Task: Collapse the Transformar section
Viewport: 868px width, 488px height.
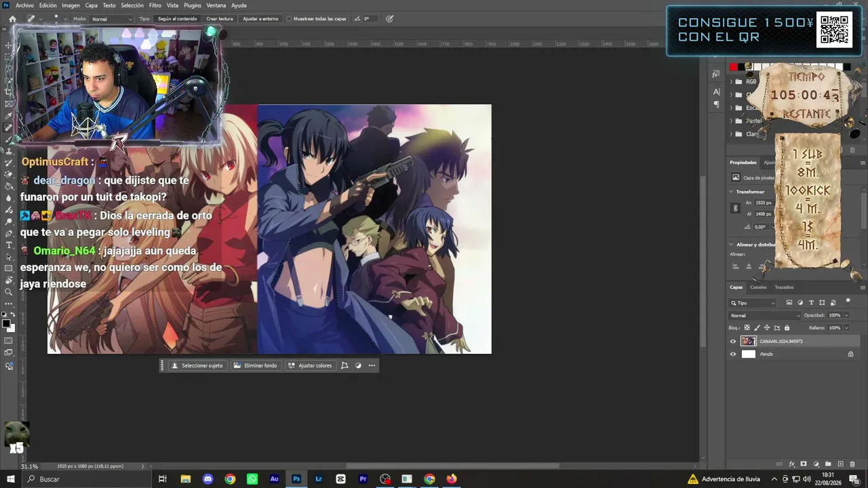Action: point(732,192)
